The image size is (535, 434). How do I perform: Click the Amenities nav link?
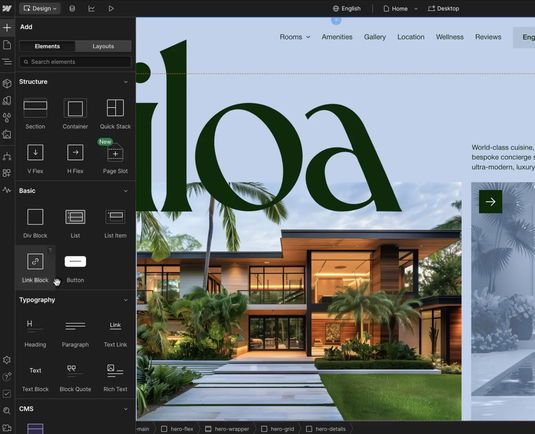(337, 37)
